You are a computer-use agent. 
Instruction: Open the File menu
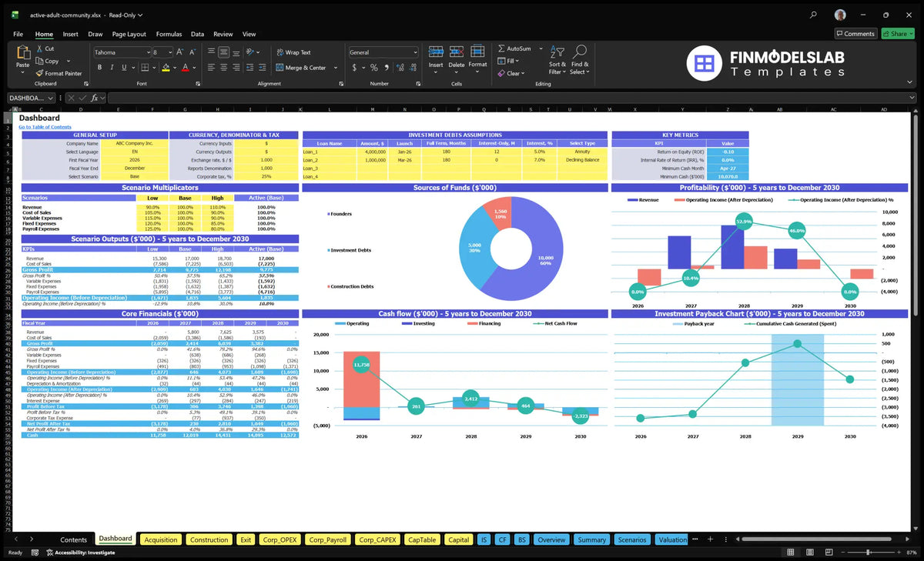tap(18, 34)
